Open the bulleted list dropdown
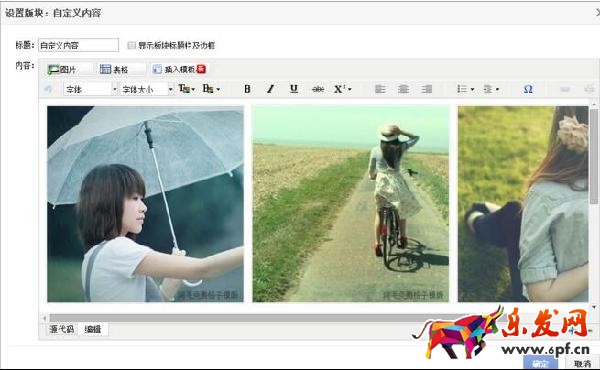Viewport: 600px width, 370px height. tap(465, 89)
